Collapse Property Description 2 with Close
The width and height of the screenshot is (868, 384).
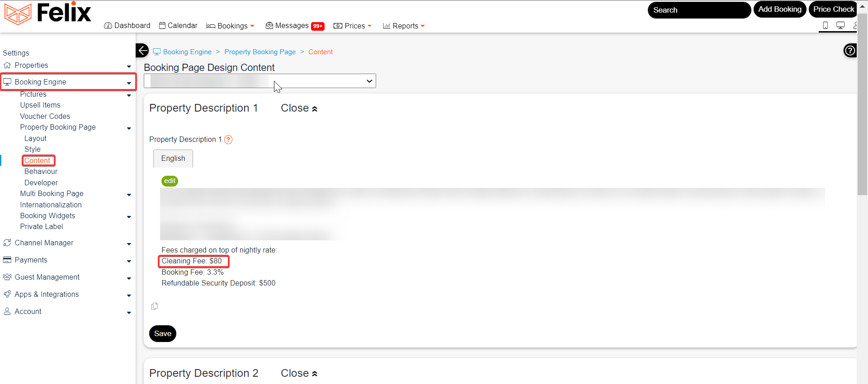click(x=299, y=373)
